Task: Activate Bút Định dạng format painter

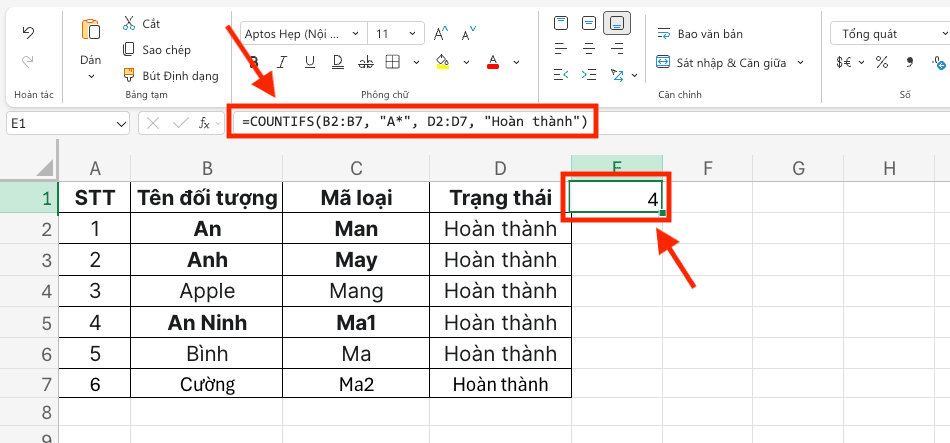Action: [x=170, y=76]
